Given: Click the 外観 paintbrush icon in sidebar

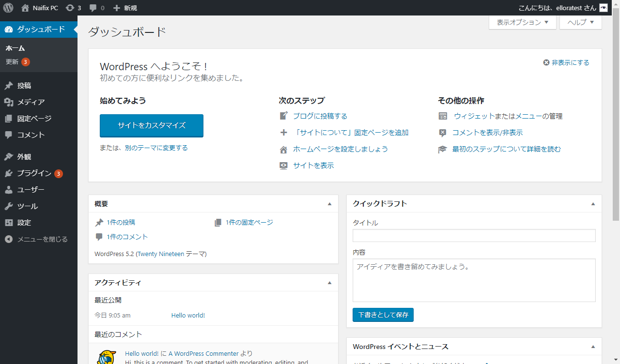Looking at the screenshot, I should 9,157.
